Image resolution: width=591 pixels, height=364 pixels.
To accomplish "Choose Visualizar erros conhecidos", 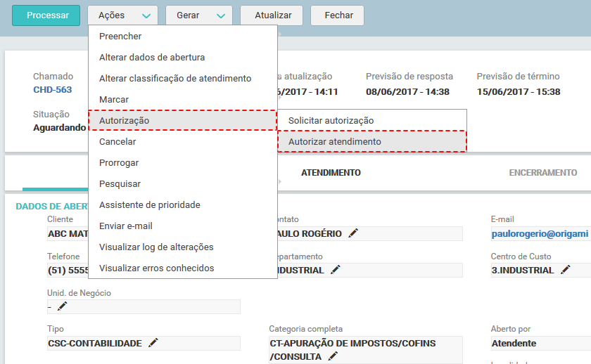I will tap(183, 268).
